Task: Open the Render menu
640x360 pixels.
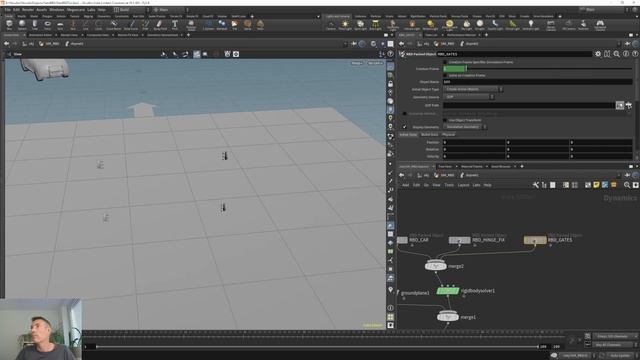Action: 28,10
